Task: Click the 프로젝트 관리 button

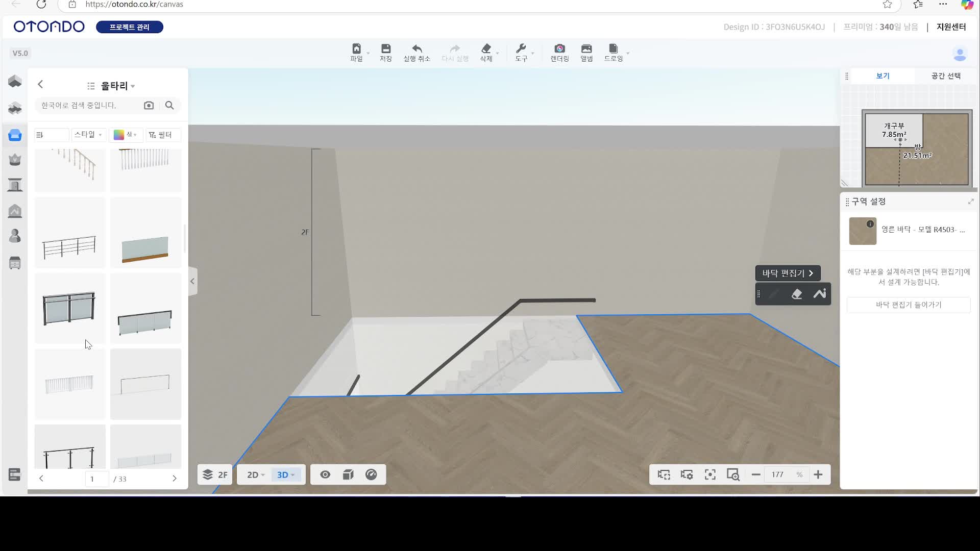Action: point(130,27)
